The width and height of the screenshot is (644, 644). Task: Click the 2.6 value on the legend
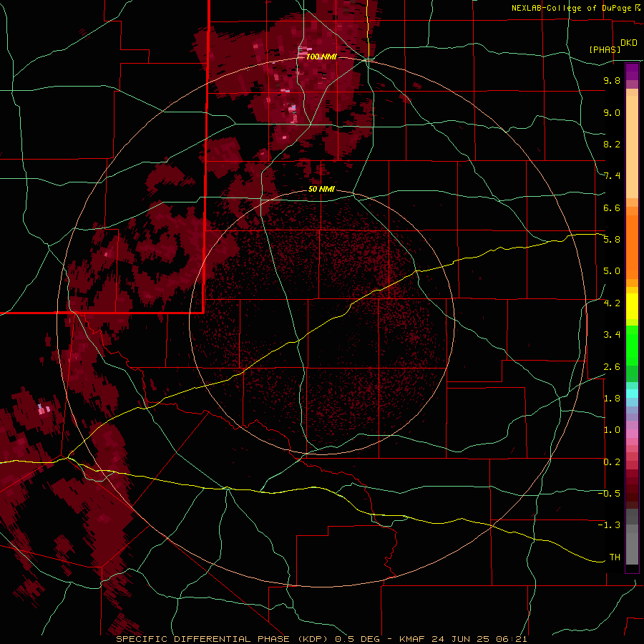612,366
